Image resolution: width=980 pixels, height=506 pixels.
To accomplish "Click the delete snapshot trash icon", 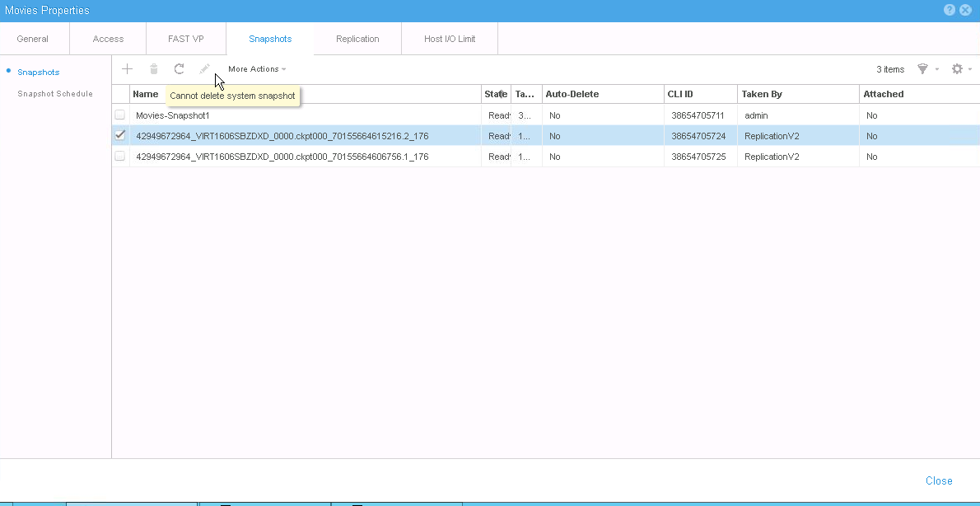I will tap(153, 68).
